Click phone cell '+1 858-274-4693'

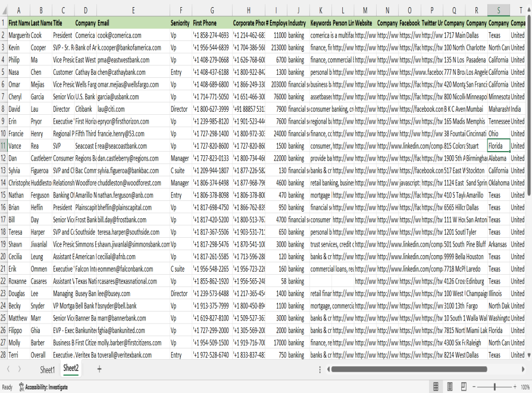pos(212,35)
